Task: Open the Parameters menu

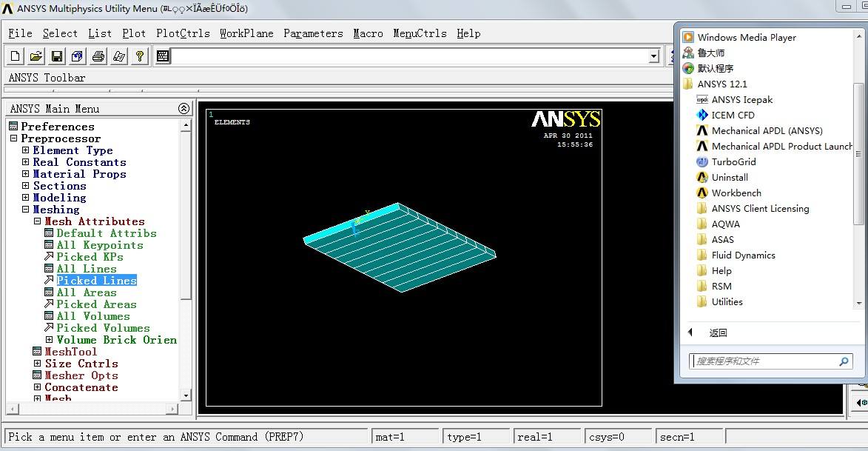Action: [x=313, y=33]
